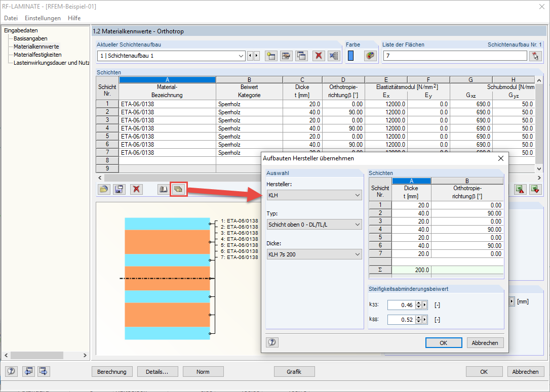Screen dimensions: 550x392
Task: Click blue color swatch under Farbe
Action: (351, 56)
